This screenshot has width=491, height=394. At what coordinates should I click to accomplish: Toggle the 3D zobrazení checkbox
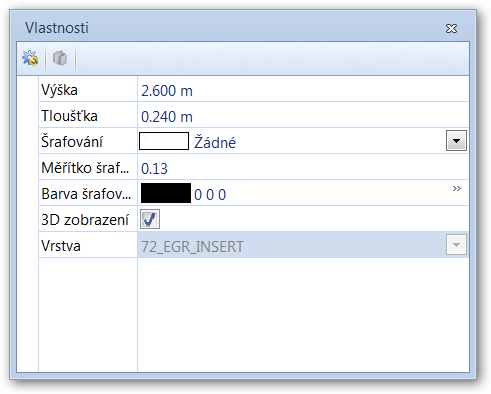click(x=150, y=219)
